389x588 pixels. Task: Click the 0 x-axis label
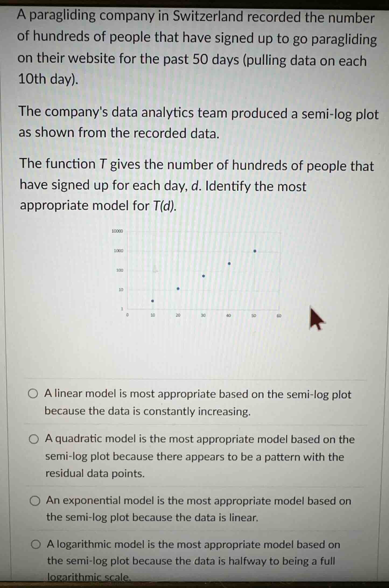(x=128, y=315)
